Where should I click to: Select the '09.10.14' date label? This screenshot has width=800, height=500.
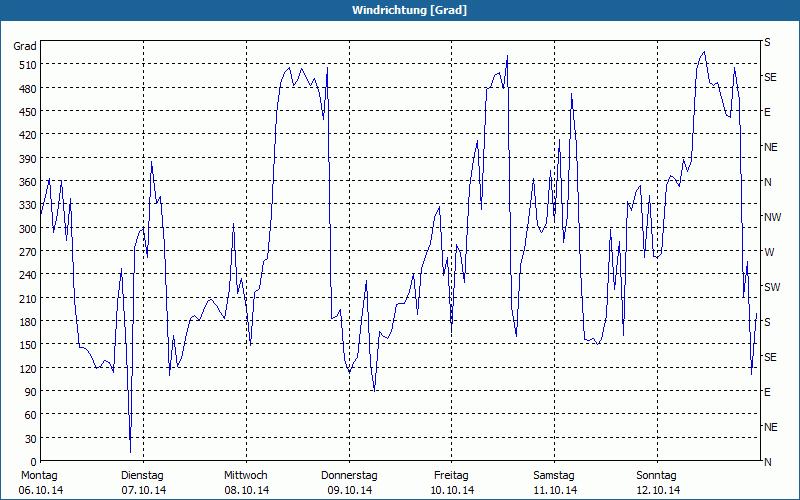click(349, 490)
